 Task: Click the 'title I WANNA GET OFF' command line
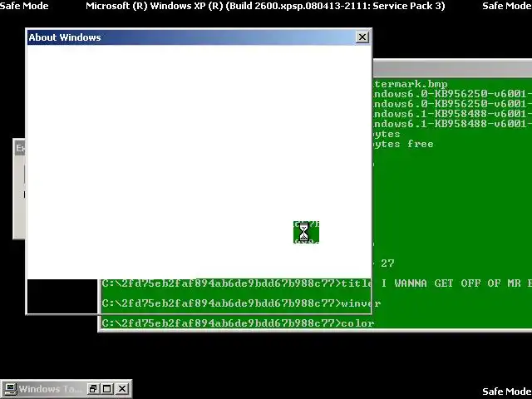[316, 283]
